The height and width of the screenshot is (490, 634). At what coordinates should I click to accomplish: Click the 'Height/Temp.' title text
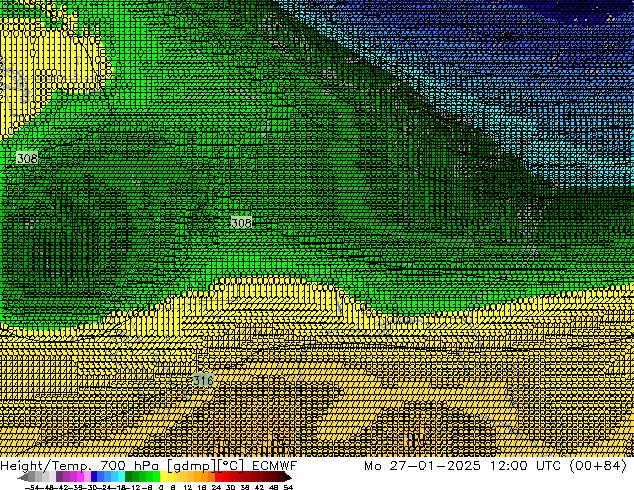[x=46, y=466]
